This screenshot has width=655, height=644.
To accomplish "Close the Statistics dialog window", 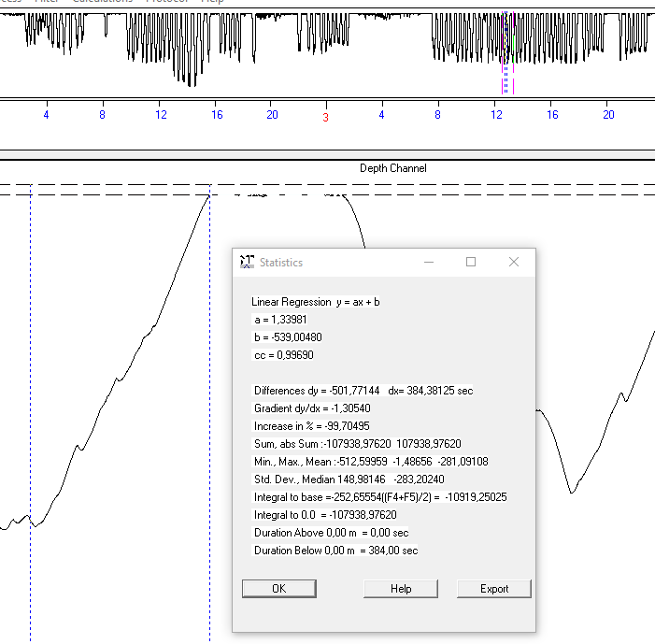I will coord(514,263).
